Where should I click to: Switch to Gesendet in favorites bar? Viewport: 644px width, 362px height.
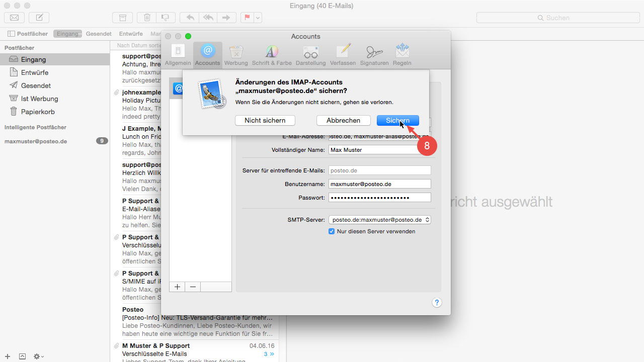tap(99, 34)
